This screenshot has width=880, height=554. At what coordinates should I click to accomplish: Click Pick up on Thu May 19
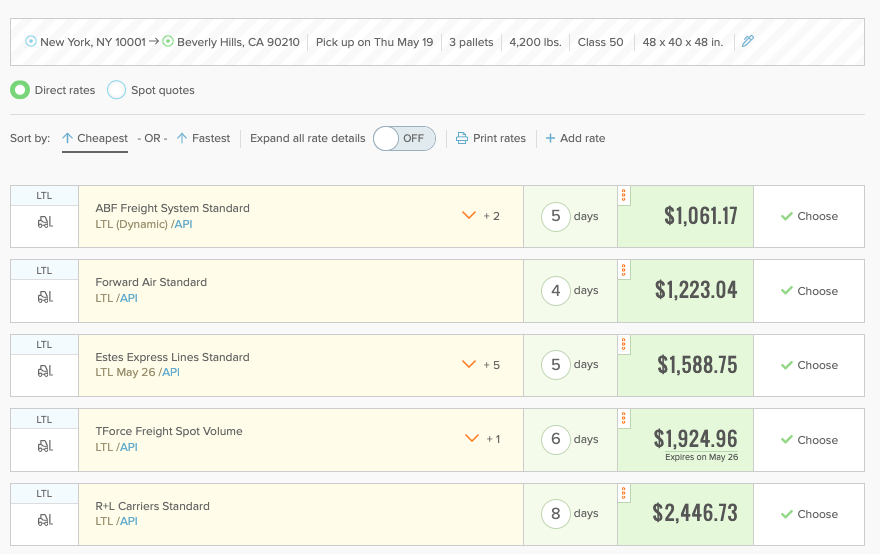point(374,42)
